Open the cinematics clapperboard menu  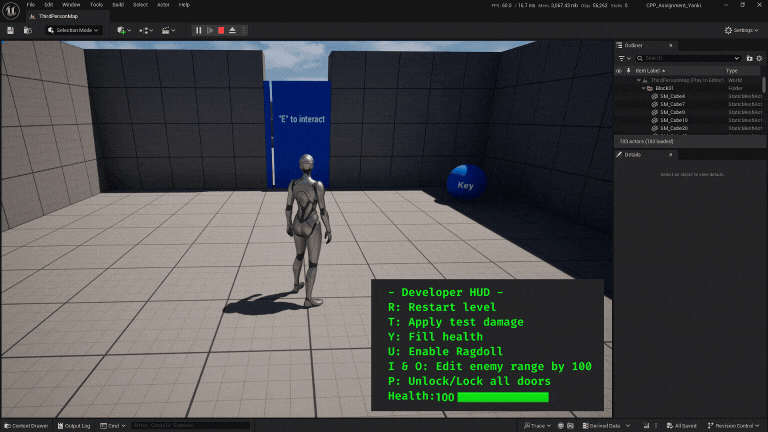(168, 30)
